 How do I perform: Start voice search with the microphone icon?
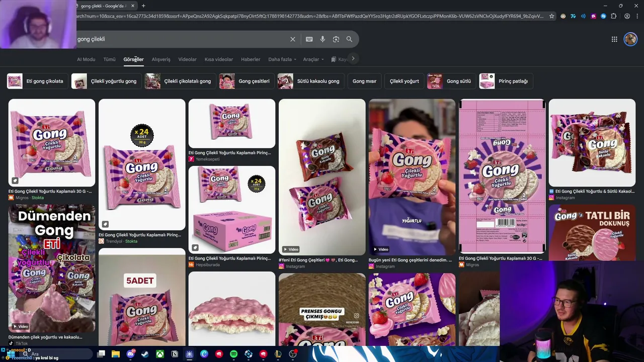click(323, 39)
